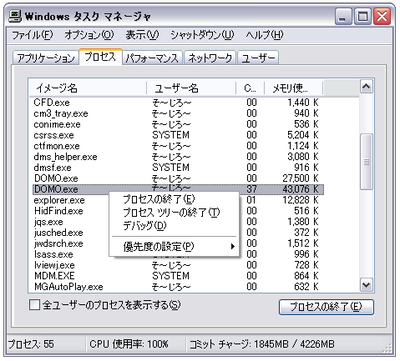400x361 pixels.
Task: Sort by イメージ名 column header
Action: pos(88,88)
